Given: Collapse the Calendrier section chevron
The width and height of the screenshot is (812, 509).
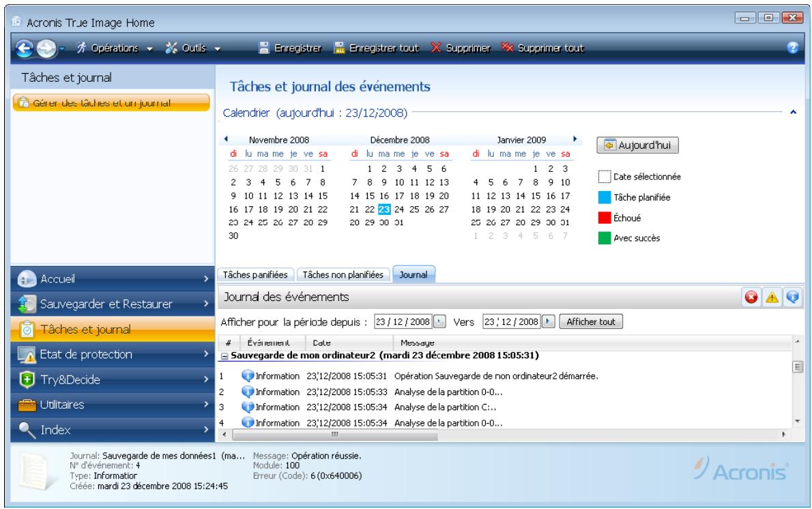Looking at the screenshot, I should tap(793, 112).
